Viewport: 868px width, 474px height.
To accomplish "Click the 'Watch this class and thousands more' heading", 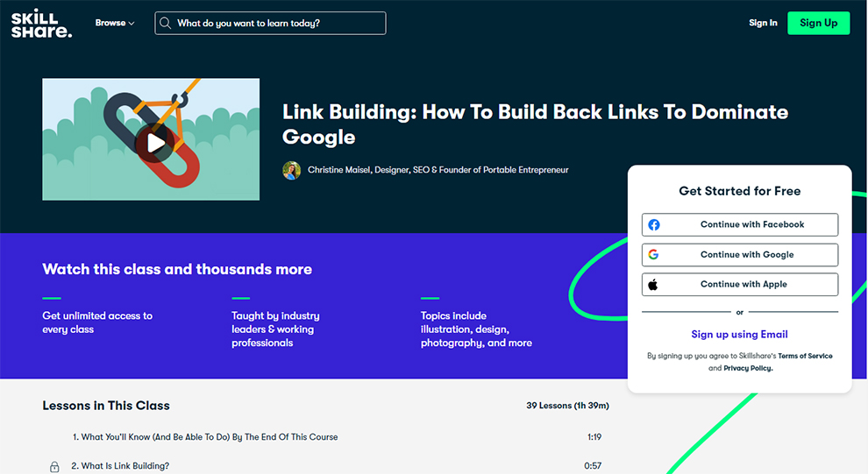I will coord(177,269).
